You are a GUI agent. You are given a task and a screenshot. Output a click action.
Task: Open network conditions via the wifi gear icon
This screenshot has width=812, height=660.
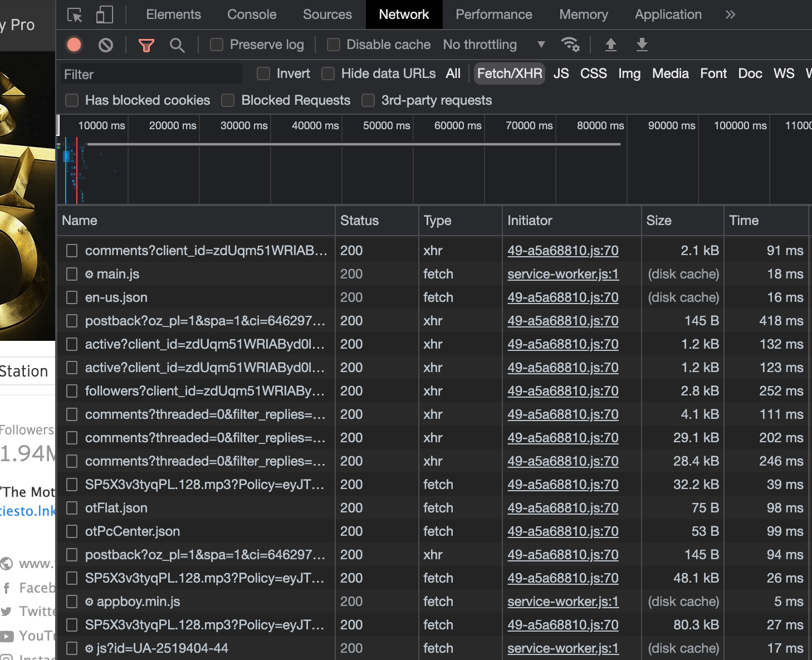570,45
